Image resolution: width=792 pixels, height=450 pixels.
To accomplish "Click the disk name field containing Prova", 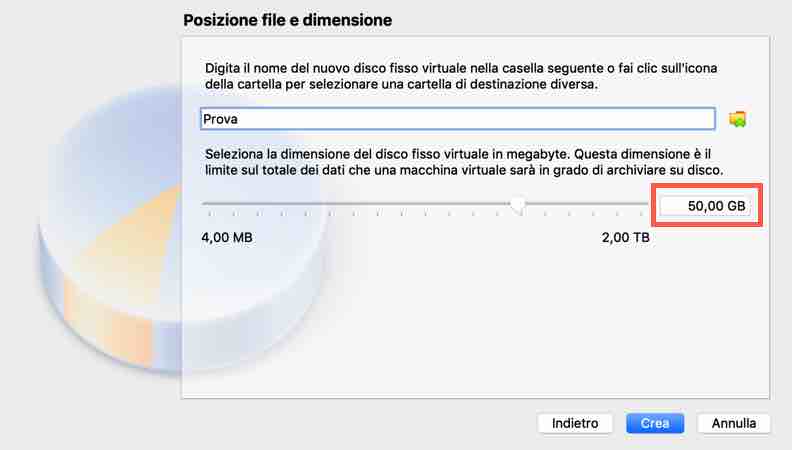I will point(457,119).
